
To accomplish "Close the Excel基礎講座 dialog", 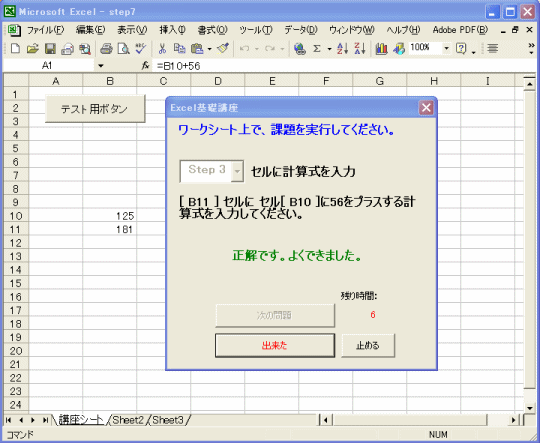I will point(426,108).
